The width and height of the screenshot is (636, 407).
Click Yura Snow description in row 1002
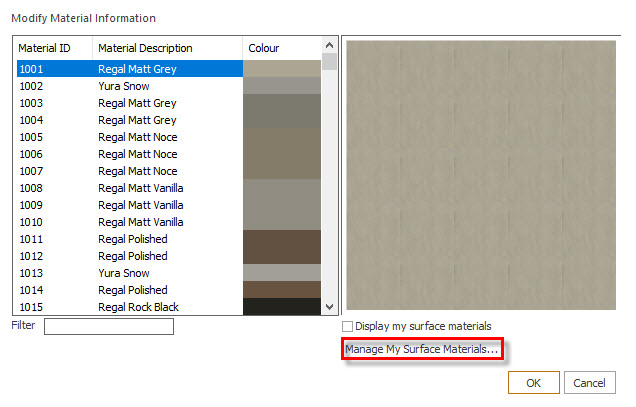coord(124,86)
